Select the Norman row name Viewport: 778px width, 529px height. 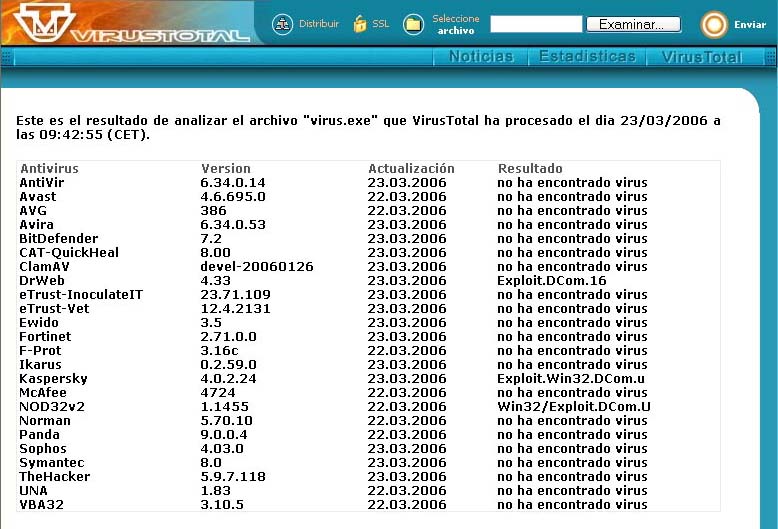point(45,420)
